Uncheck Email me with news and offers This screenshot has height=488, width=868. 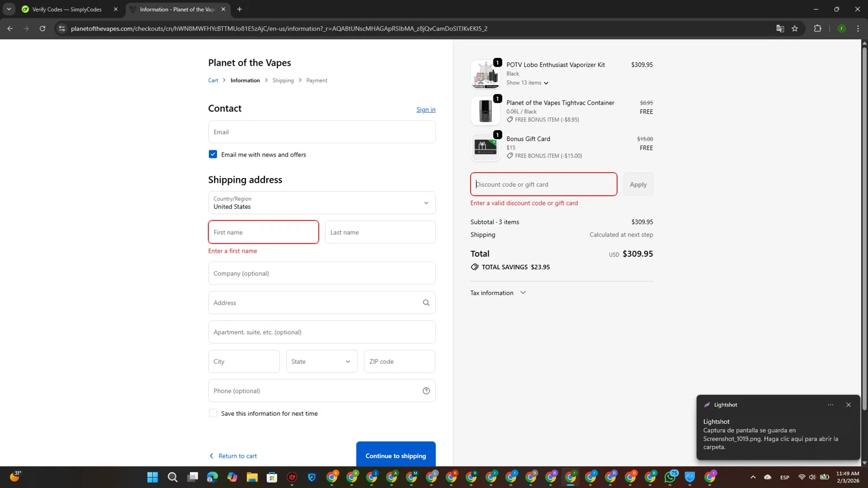coord(213,154)
